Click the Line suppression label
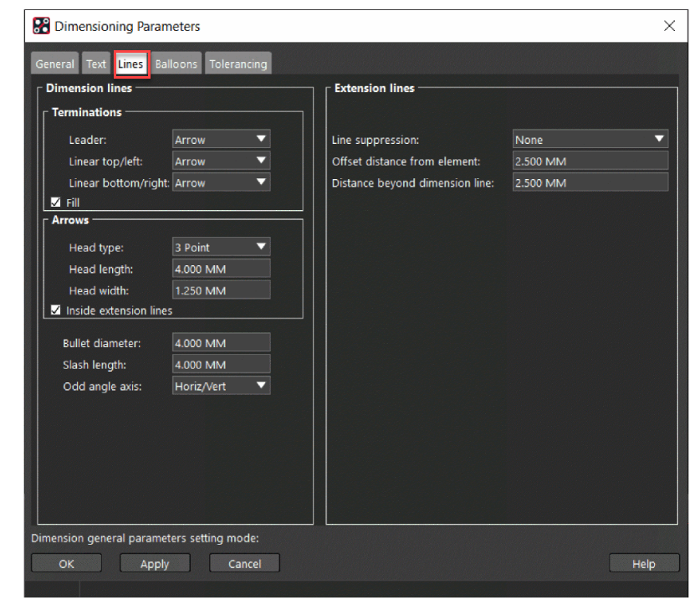 point(376,140)
